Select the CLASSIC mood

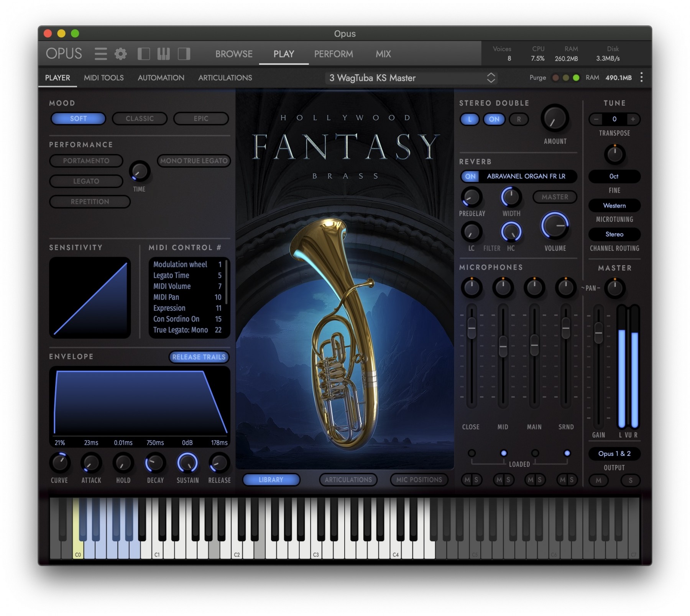click(140, 119)
